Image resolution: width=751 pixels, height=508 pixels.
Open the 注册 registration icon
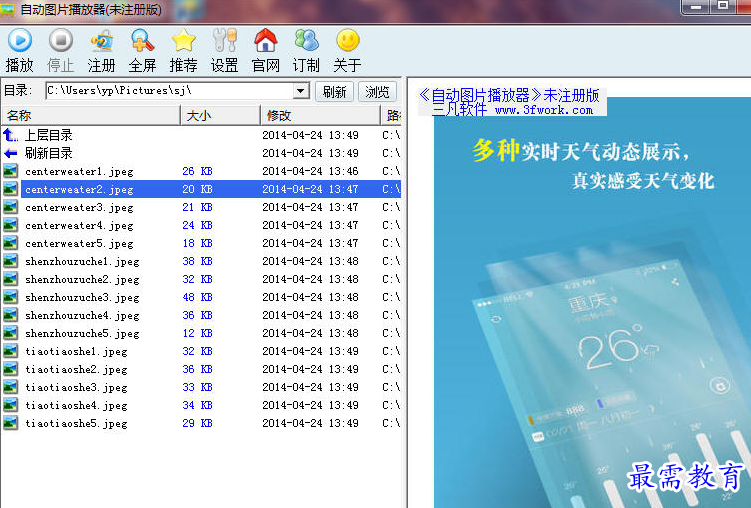[102, 41]
